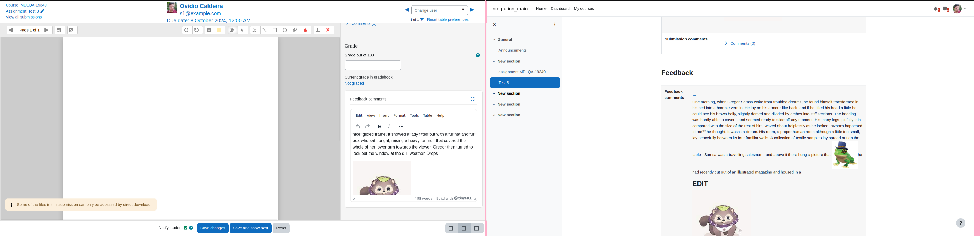Screen dimensions: 980x236
Task: Open the editor Format menu
Action: click(400, 116)
